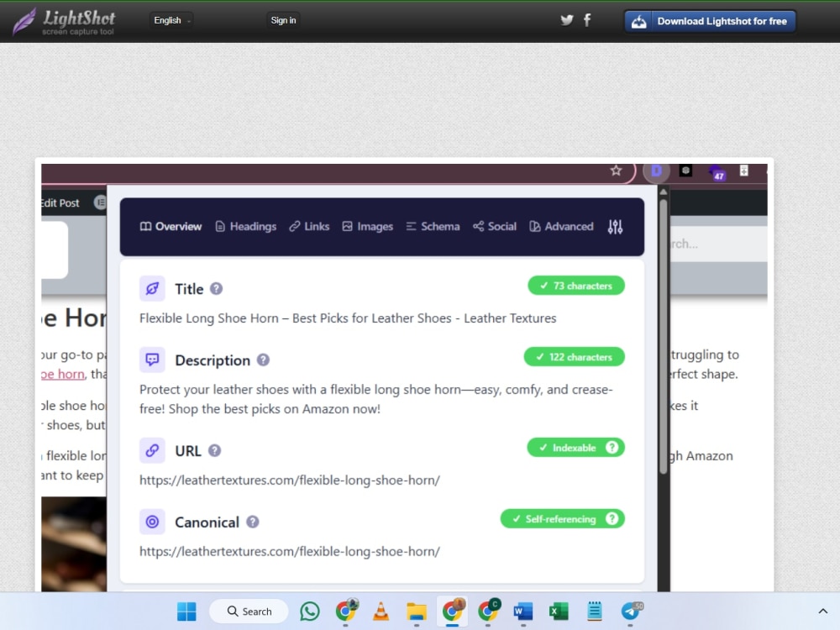Viewport: 840px width, 630px height.
Task: Click the Description speech bubble icon
Action: tap(152, 360)
